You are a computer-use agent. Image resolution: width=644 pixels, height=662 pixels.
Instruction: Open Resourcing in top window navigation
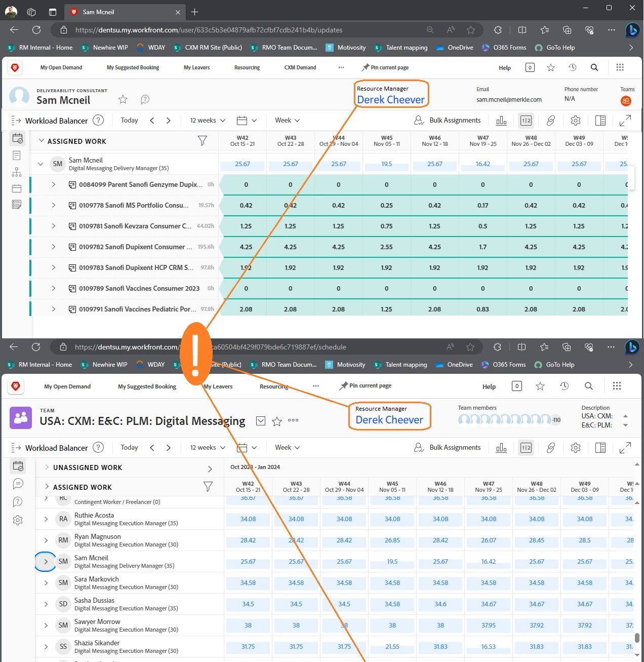(247, 67)
